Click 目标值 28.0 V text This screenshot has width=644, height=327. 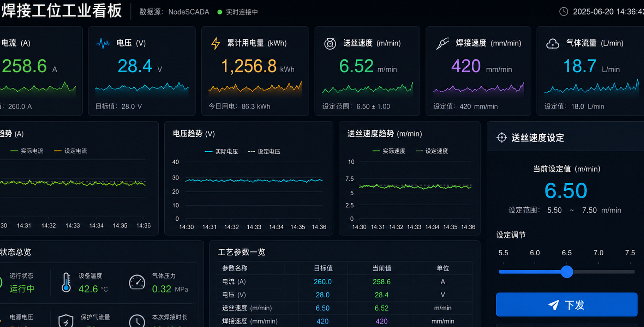pos(118,106)
